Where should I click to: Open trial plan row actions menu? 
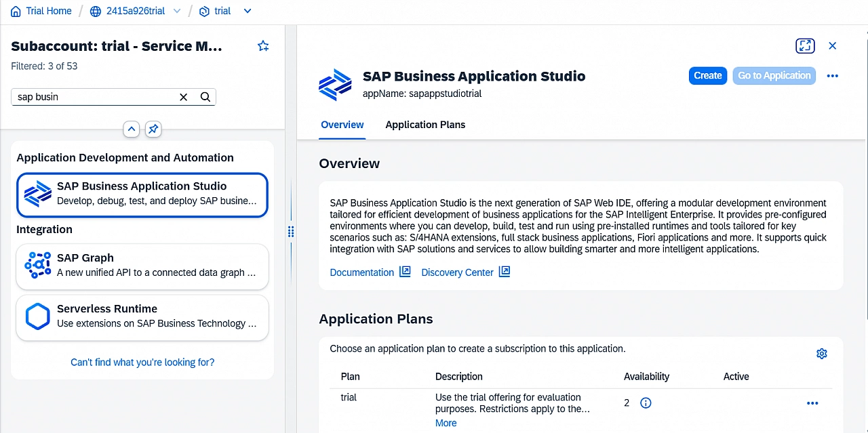(x=812, y=403)
